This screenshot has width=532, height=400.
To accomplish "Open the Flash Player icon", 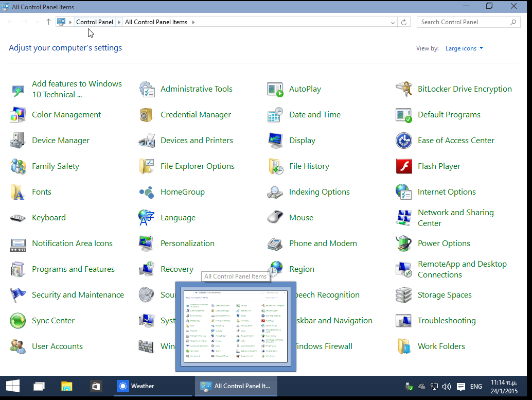I will 404,166.
